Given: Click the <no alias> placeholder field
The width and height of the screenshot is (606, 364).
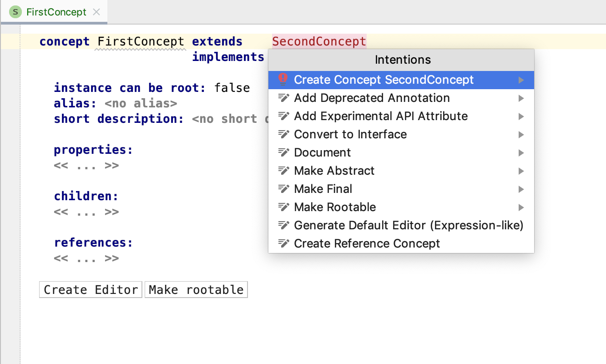Looking at the screenshot, I should coord(141,103).
